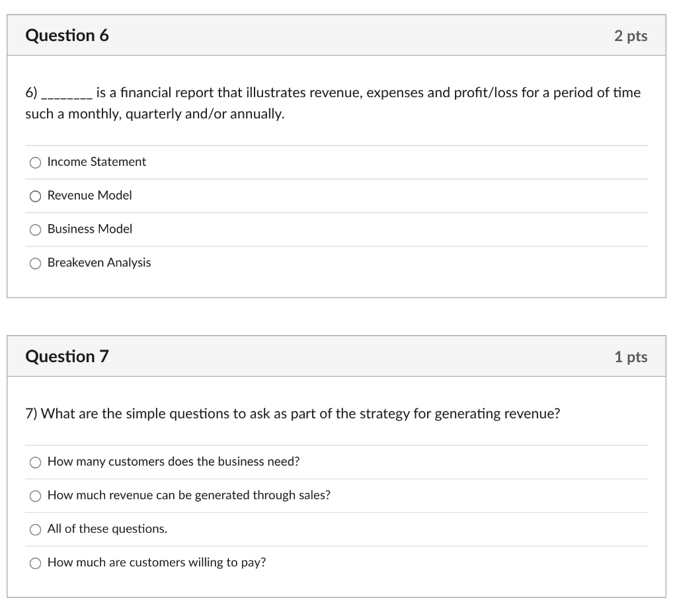
Task: Select the Breakeven Analysis answer option
Action: click(35, 263)
